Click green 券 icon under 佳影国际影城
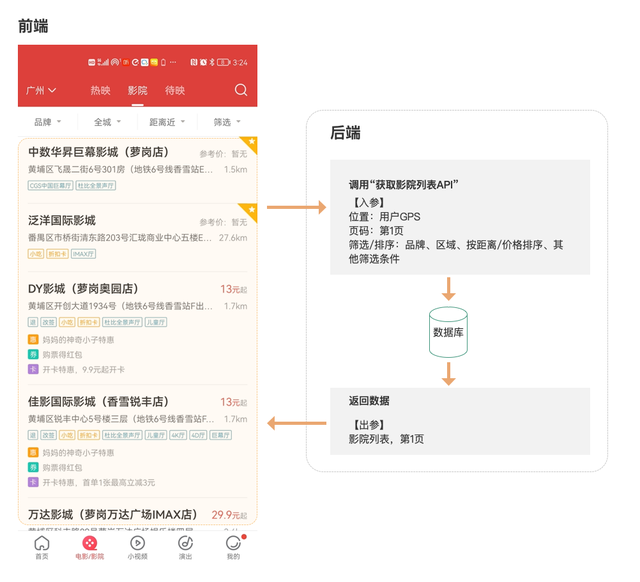This screenshot has height=582, width=640. (x=33, y=467)
